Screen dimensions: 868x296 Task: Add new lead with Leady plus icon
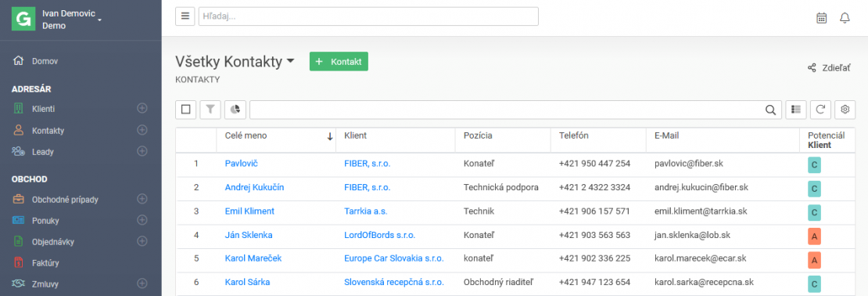[x=142, y=151]
